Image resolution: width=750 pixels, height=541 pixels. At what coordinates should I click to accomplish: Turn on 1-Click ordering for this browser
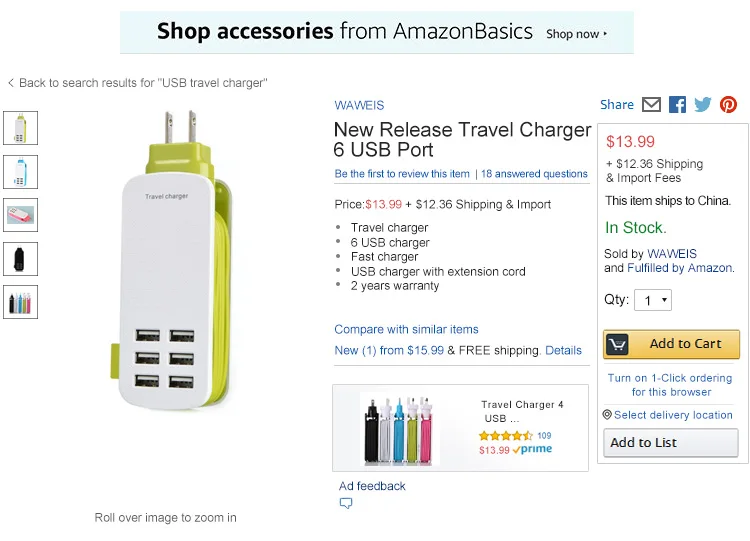(x=670, y=385)
